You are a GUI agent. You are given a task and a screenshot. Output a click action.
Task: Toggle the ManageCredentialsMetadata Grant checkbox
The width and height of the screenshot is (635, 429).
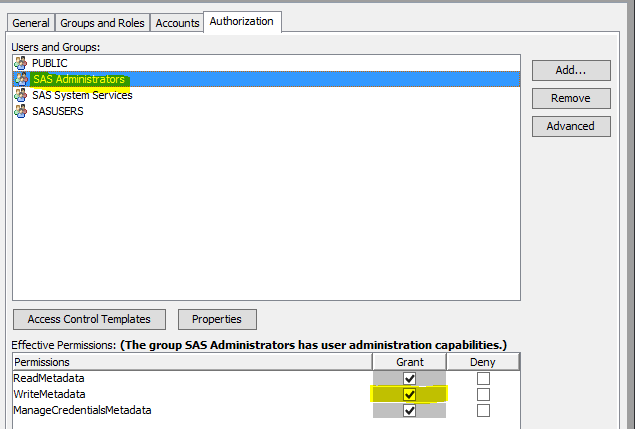(x=409, y=410)
